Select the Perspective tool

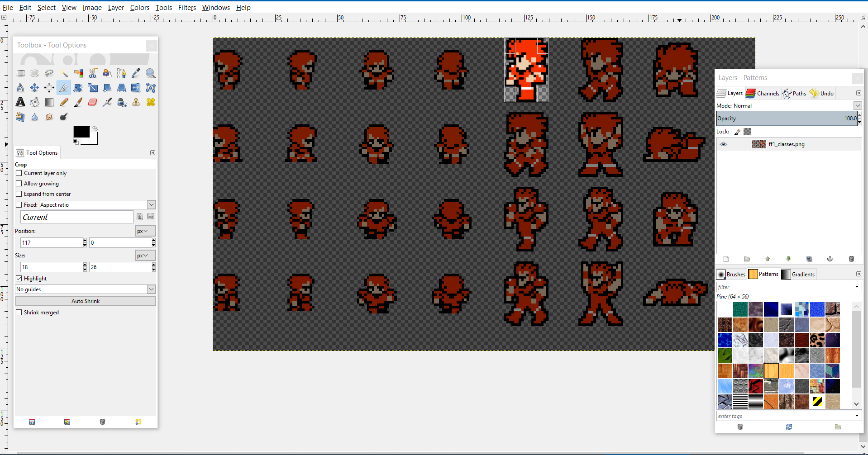[122, 88]
